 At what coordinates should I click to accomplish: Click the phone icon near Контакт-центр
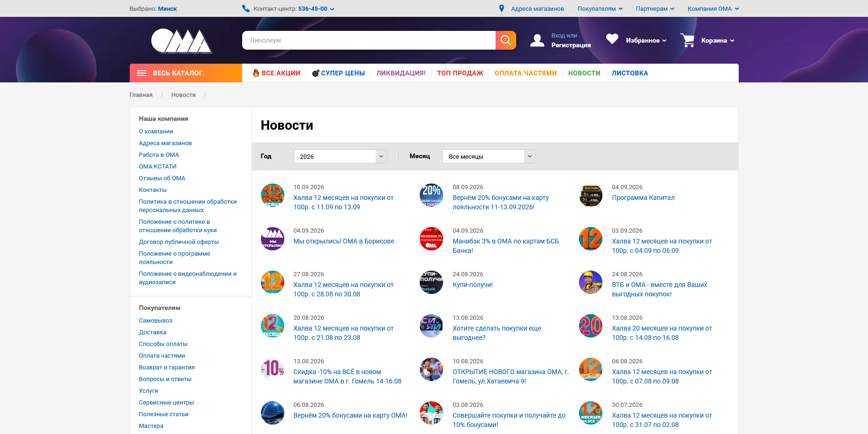pyautogui.click(x=245, y=8)
